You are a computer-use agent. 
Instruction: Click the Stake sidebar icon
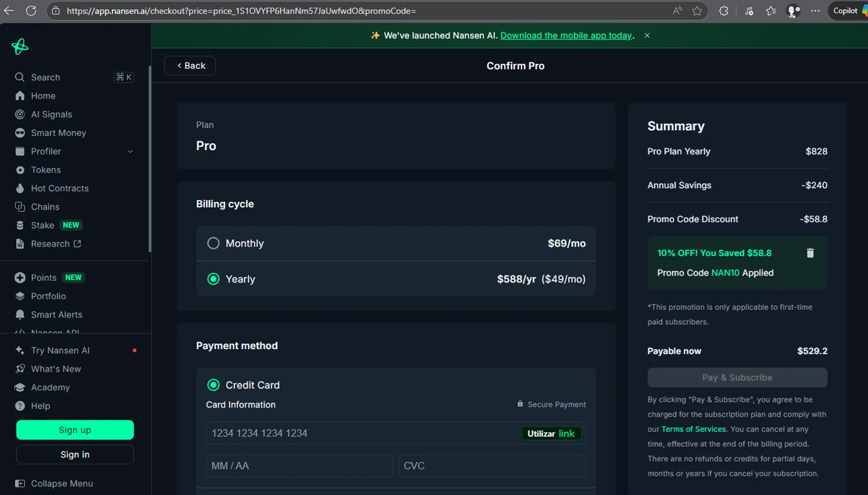coord(20,225)
